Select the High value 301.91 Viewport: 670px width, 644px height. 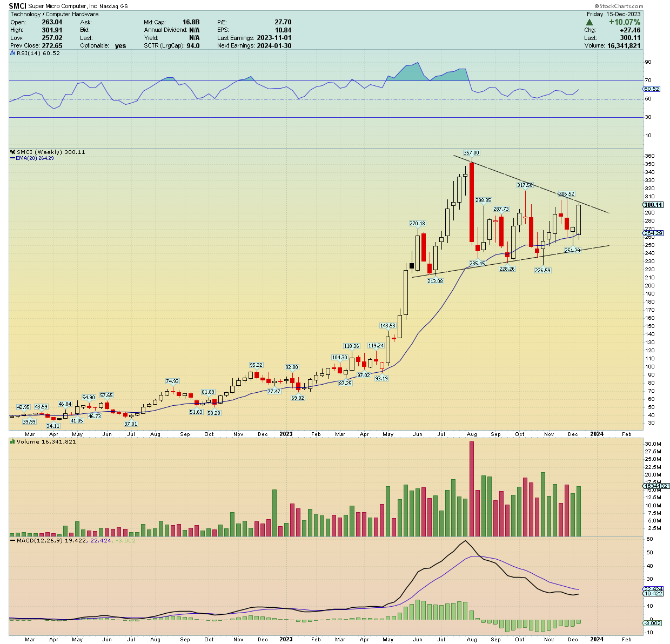(52, 30)
